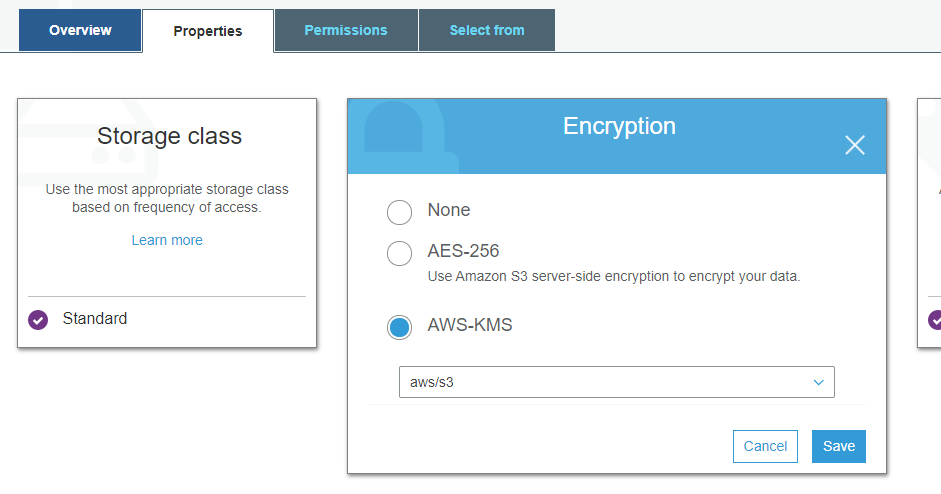Screen dimensions: 941x494
Task: Open the Permissions tab
Action: 346,30
